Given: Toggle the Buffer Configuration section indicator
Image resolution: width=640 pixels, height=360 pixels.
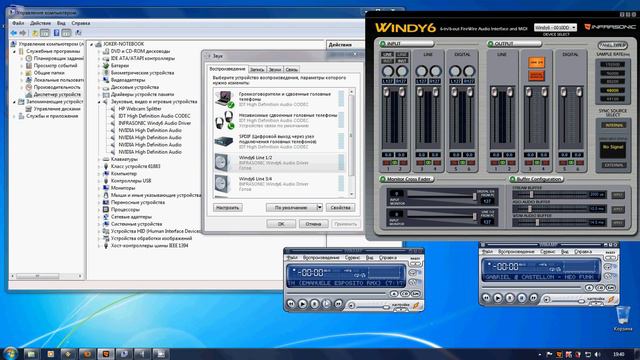Looking at the screenshot, I should [512, 179].
